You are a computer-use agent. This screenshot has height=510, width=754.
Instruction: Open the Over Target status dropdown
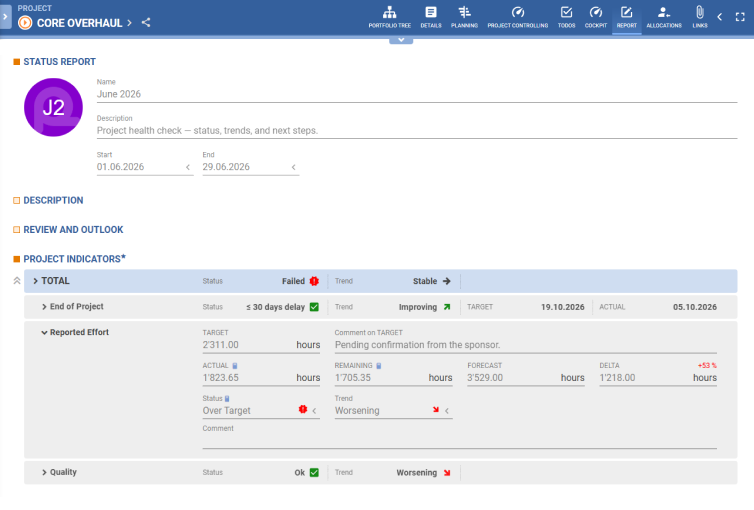314,411
